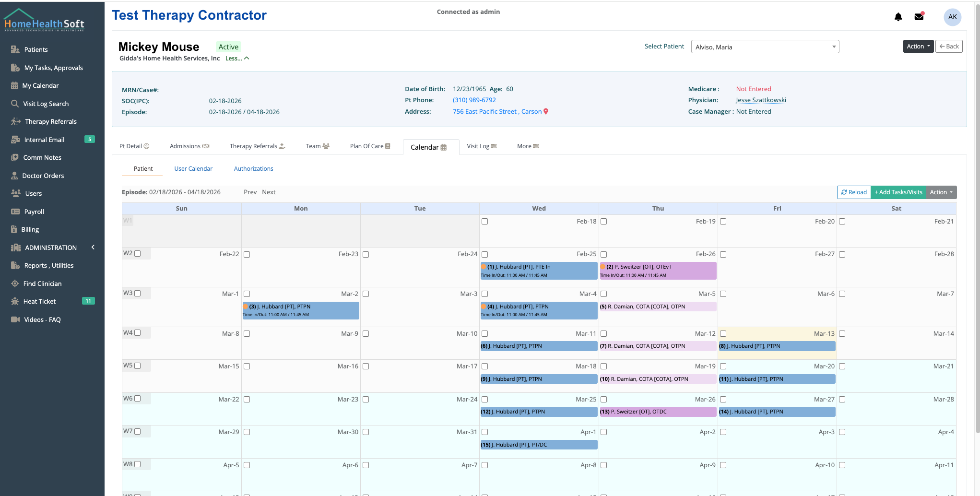Screen dimensions: 980x496
Task: Open the Action dropdown near Reload
Action: pyautogui.click(x=940, y=192)
